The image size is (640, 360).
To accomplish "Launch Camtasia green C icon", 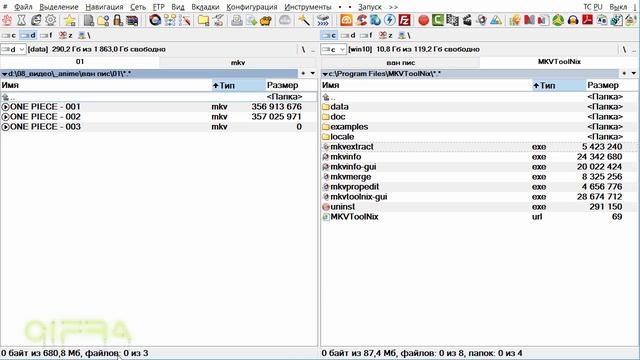I will (x=438, y=20).
